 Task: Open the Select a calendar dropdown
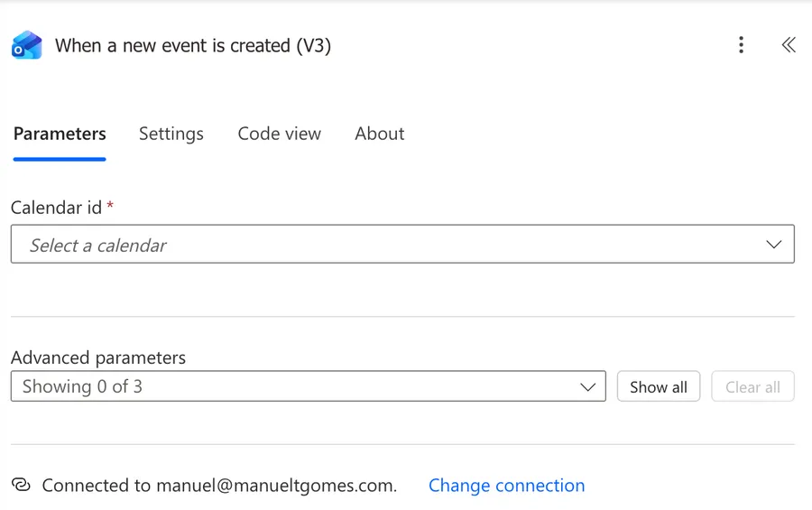[x=388, y=245]
